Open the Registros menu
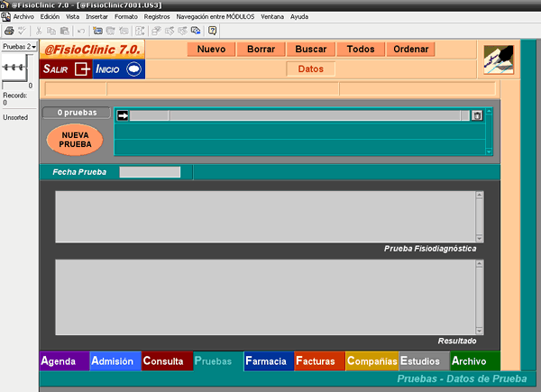This screenshot has width=541, height=392. 157,16
